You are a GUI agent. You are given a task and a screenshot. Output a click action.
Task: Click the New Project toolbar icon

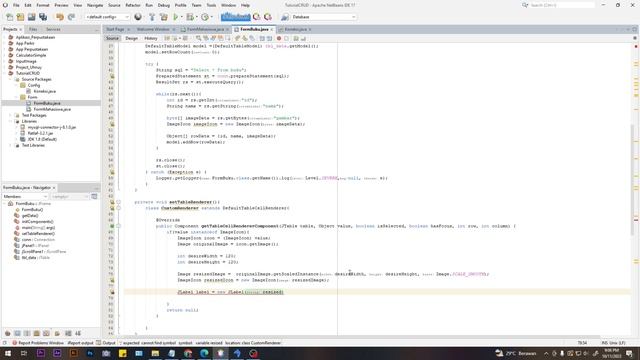point(20,17)
